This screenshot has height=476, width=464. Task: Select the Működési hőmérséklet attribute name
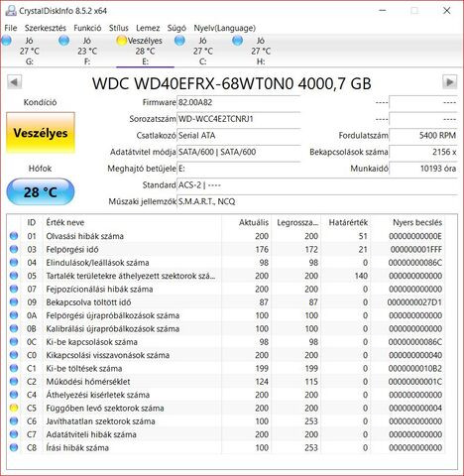point(88,382)
